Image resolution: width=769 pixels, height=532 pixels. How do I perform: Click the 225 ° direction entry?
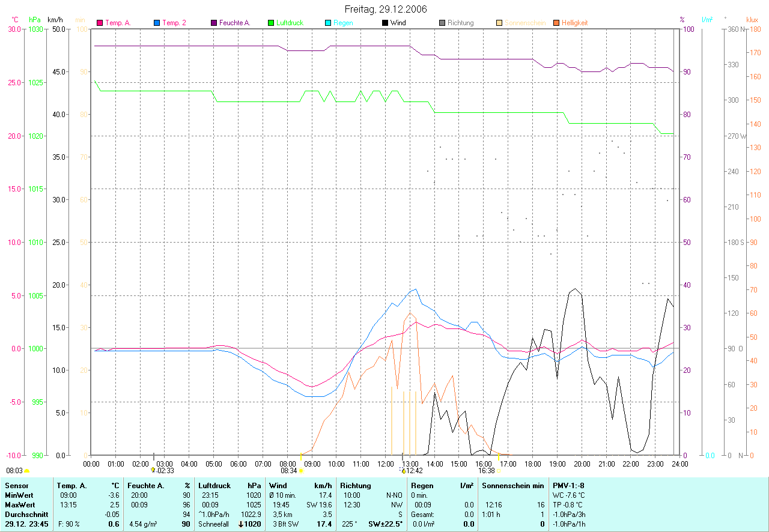point(351,524)
